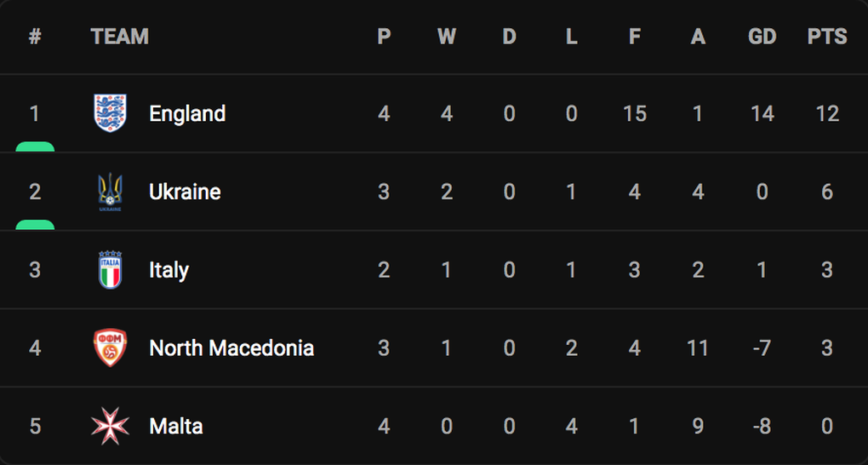Select the Italy national team badge
This screenshot has width=868, height=465.
(x=110, y=270)
